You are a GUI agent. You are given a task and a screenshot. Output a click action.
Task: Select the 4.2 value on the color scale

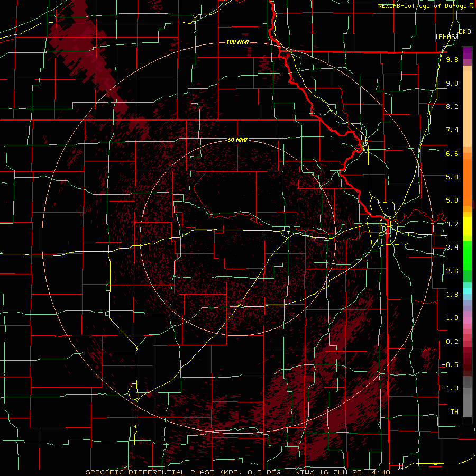point(452,224)
